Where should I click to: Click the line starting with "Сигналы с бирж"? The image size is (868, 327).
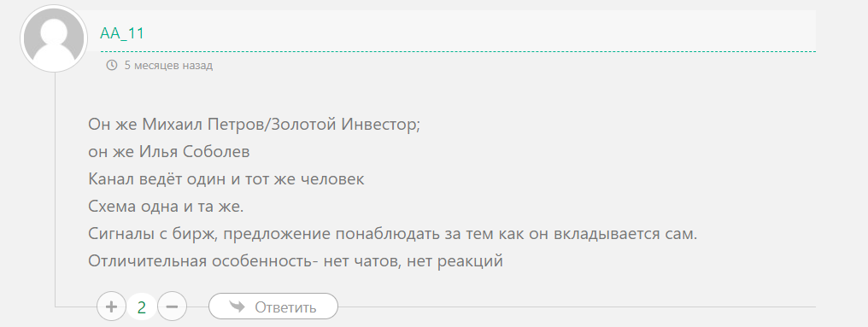(x=392, y=234)
